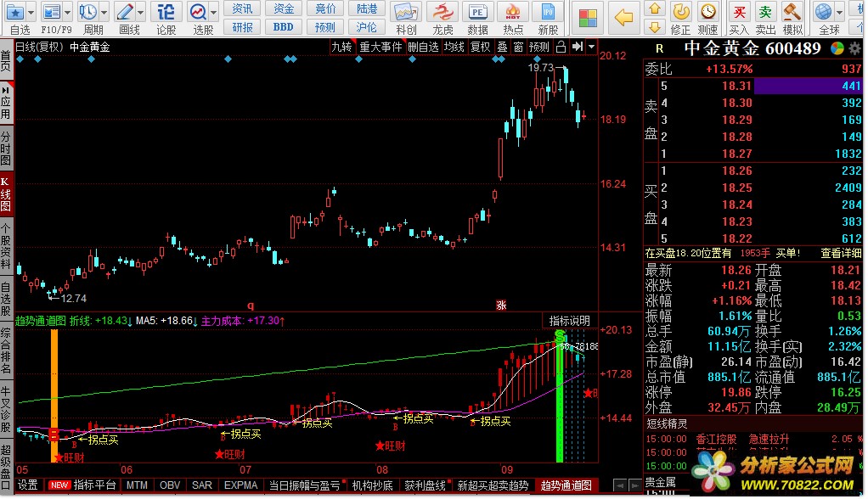868x499 pixels.
Task: Click the 龙虎 toolbar icon
Action: (x=442, y=12)
